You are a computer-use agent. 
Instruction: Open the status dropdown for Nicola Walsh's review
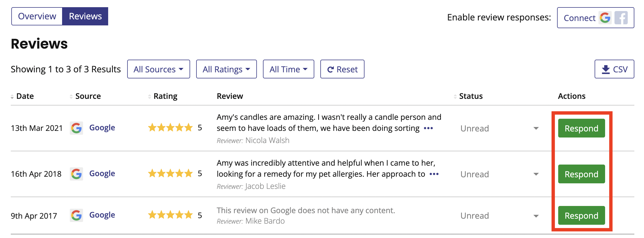pos(536,128)
